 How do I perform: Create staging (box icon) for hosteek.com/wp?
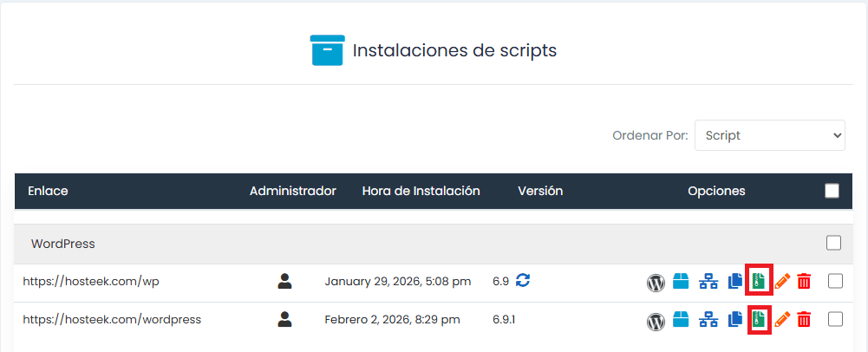(681, 281)
